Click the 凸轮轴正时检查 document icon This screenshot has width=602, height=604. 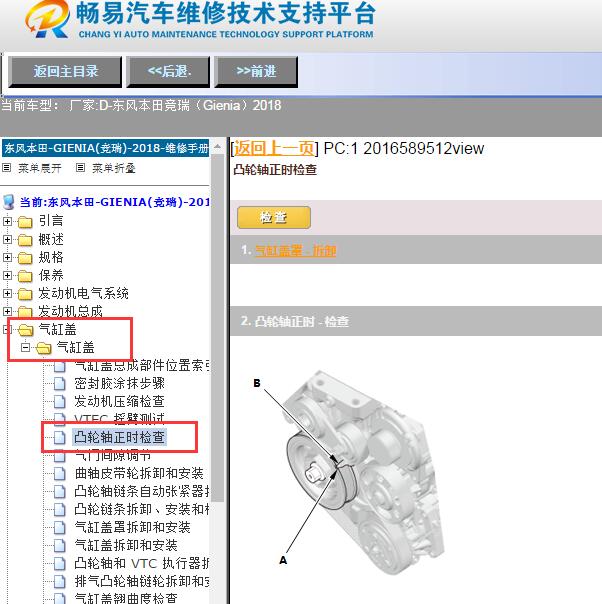pyautogui.click(x=60, y=438)
